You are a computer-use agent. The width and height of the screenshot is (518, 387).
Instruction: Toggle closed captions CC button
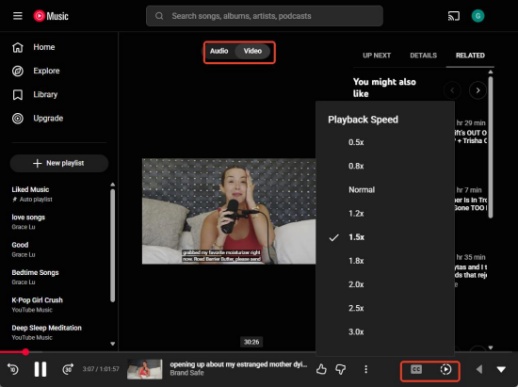[x=416, y=369]
